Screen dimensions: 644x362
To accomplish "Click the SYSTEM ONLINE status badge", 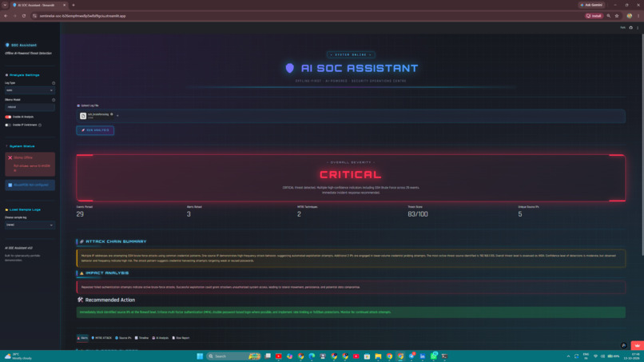I will pos(351,54).
